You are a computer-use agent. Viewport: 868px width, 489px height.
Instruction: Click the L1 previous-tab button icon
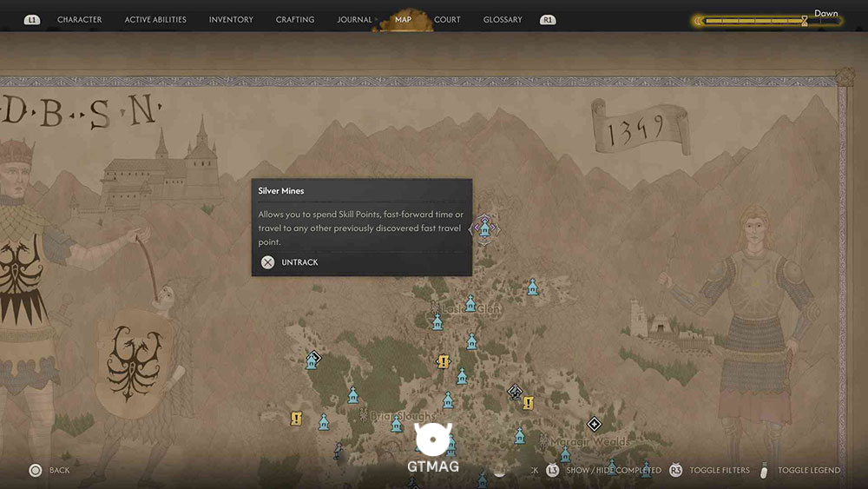tap(32, 19)
